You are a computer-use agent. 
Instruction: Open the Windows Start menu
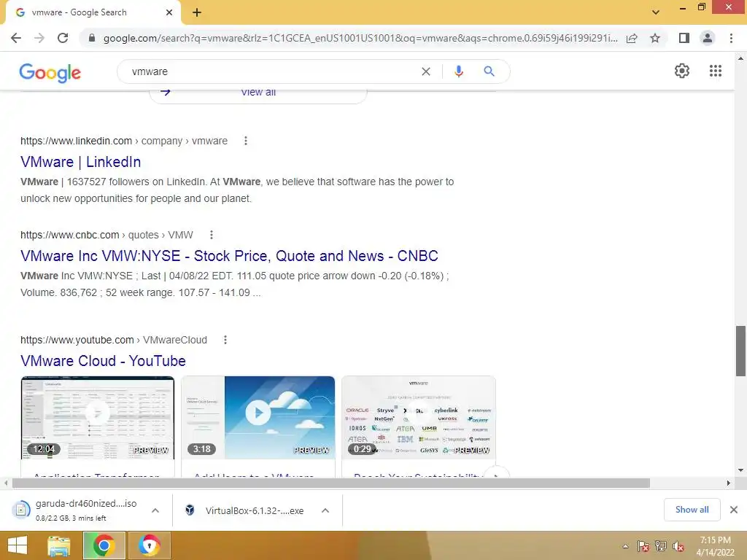[18, 545]
